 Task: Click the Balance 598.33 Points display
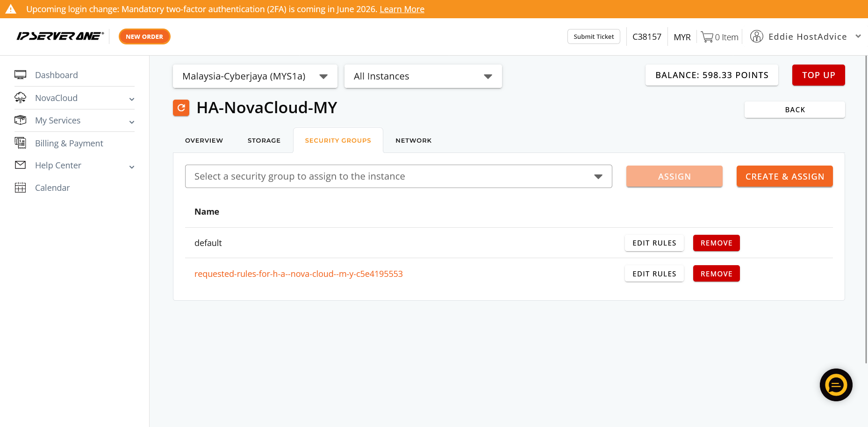(x=712, y=75)
